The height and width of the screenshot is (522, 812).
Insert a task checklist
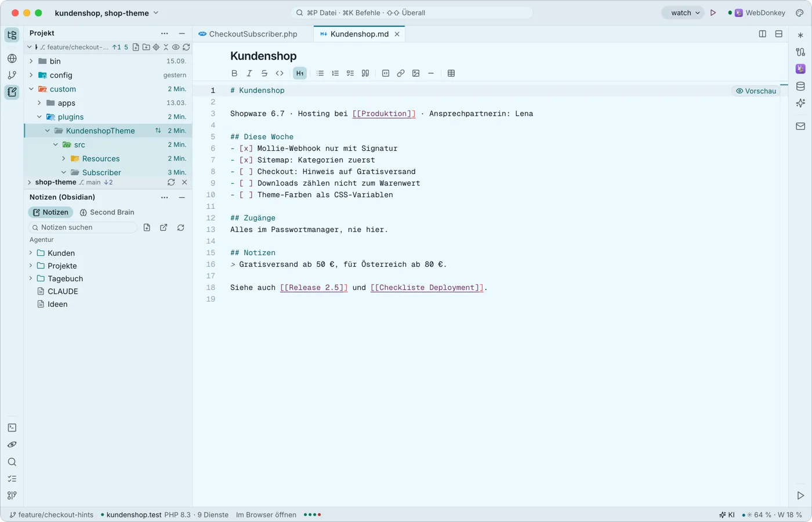350,73
